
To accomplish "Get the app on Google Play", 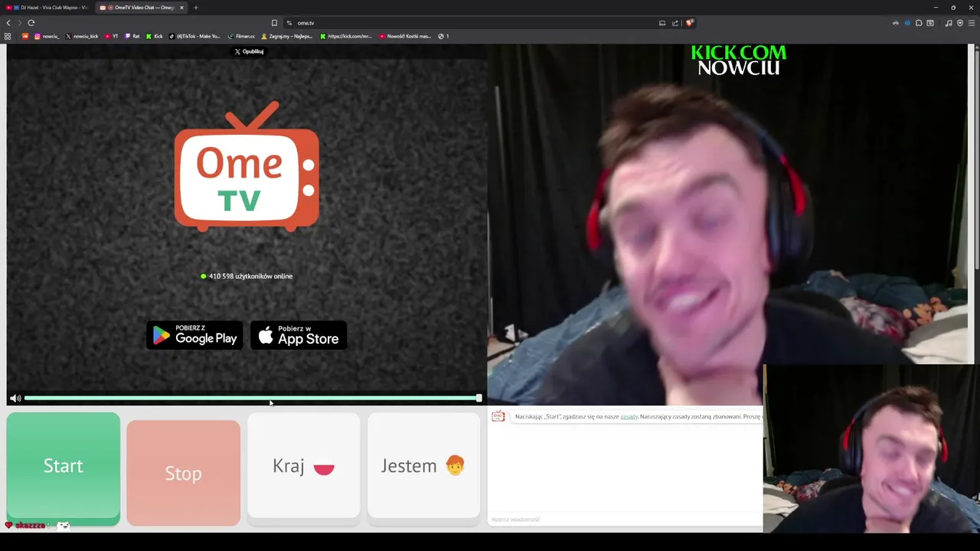I will [x=194, y=335].
